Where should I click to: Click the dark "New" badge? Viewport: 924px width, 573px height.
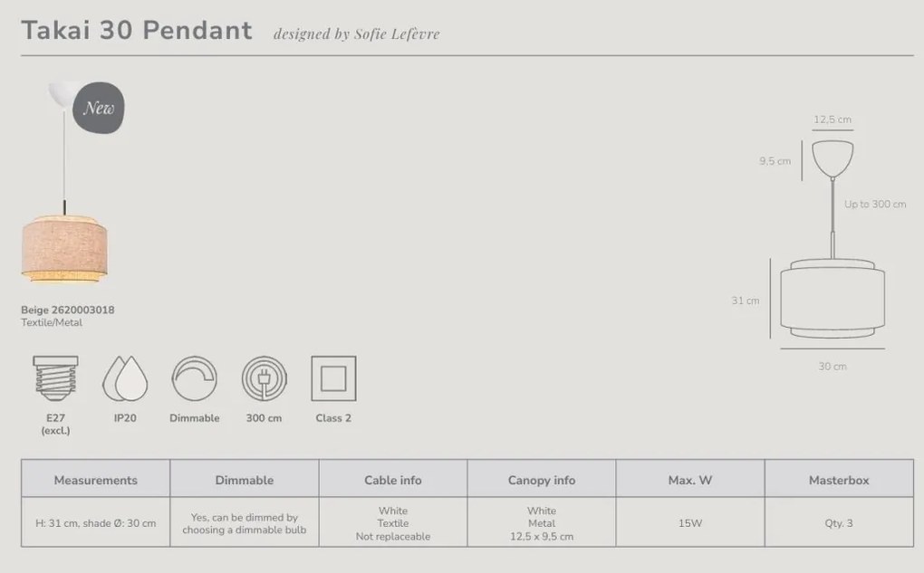point(99,108)
